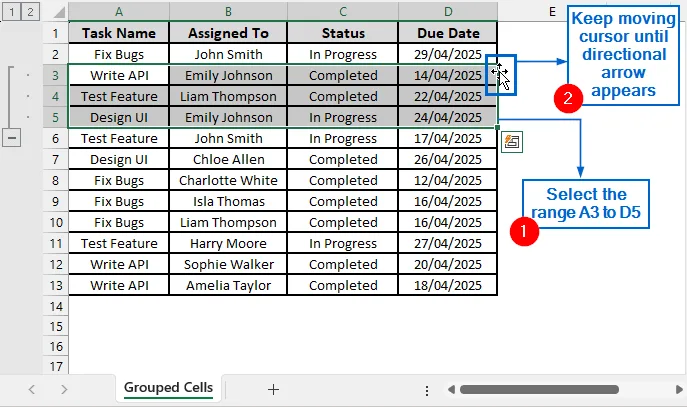Open the Grouped Cells sheet tab

pos(168,388)
